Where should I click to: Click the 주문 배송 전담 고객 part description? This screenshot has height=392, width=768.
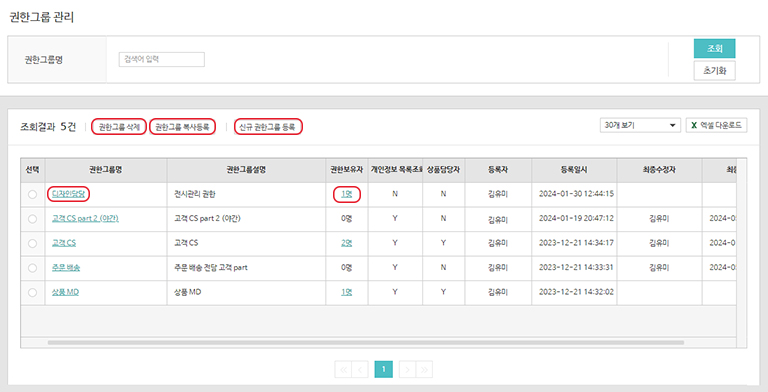click(211, 268)
